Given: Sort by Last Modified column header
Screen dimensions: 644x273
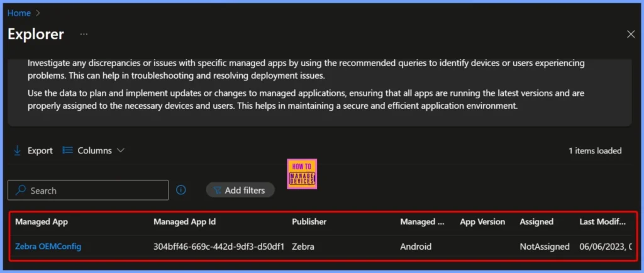Looking at the screenshot, I should pos(602,221).
